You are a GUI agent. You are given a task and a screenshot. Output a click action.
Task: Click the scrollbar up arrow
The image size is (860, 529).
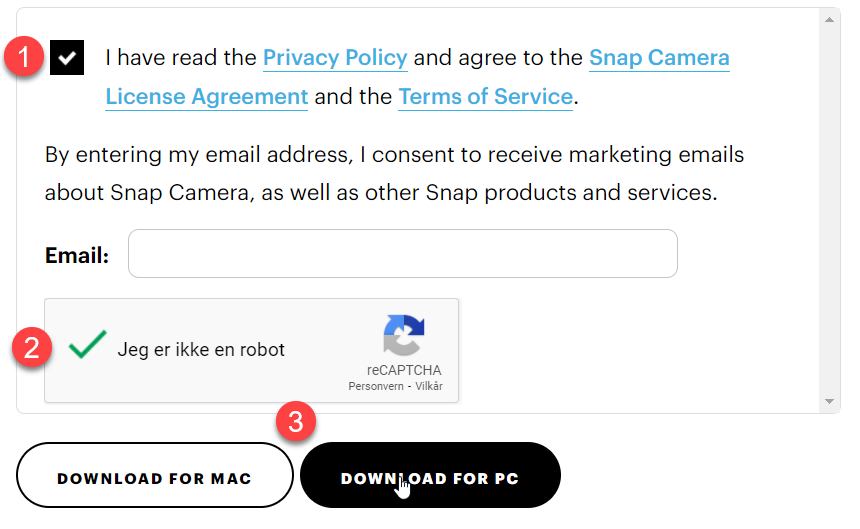pyautogui.click(x=829, y=19)
